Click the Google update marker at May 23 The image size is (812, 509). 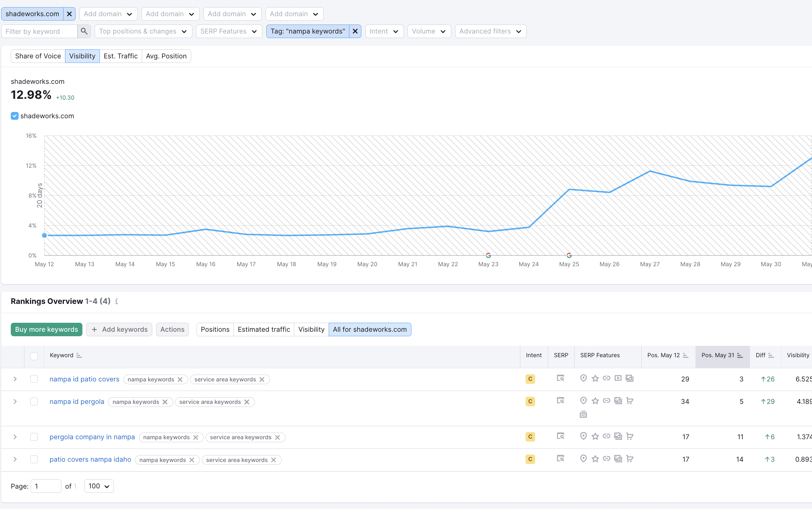pos(488,255)
